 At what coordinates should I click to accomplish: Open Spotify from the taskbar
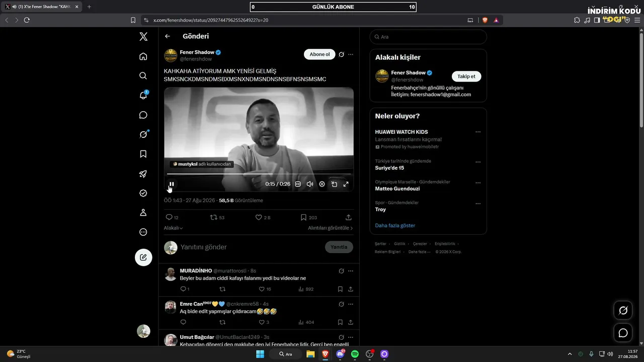pyautogui.click(x=355, y=354)
